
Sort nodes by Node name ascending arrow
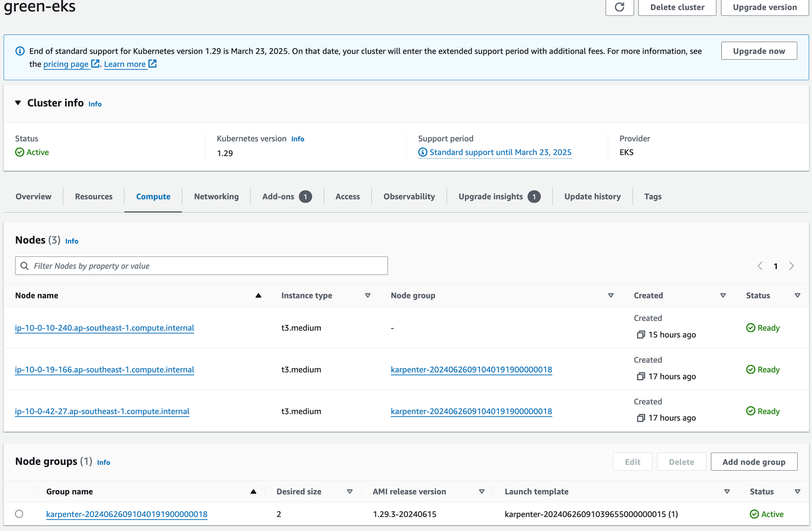(x=258, y=295)
